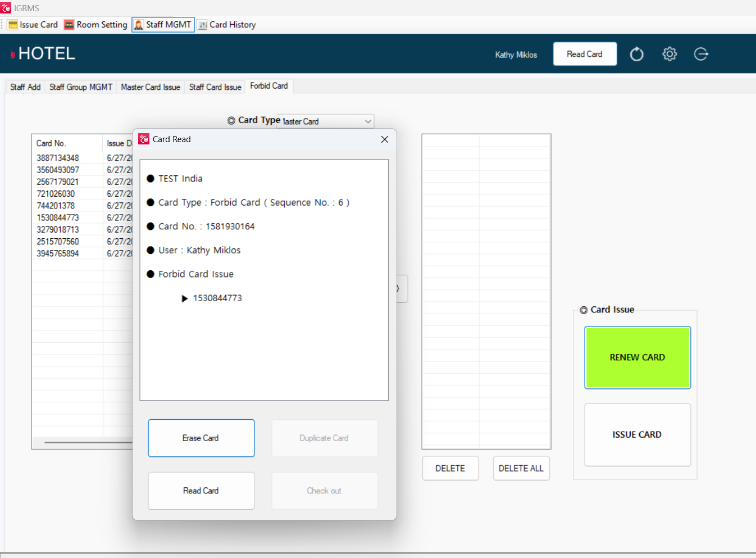Switch to the Staff Card Issue tab
The height and width of the screenshot is (558, 756).
point(215,87)
